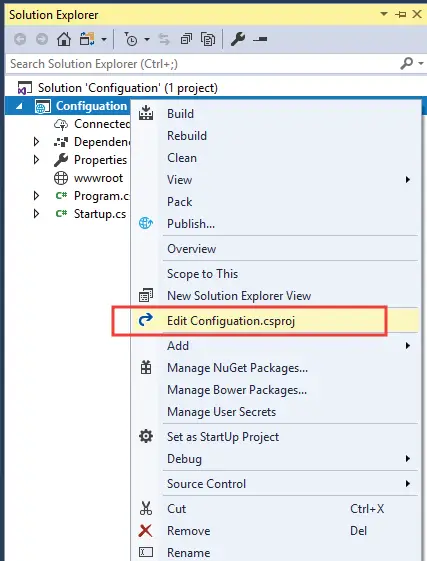Click the Sync with Active Document icon
Viewport: 427px width, 561px height.
[x=164, y=39]
